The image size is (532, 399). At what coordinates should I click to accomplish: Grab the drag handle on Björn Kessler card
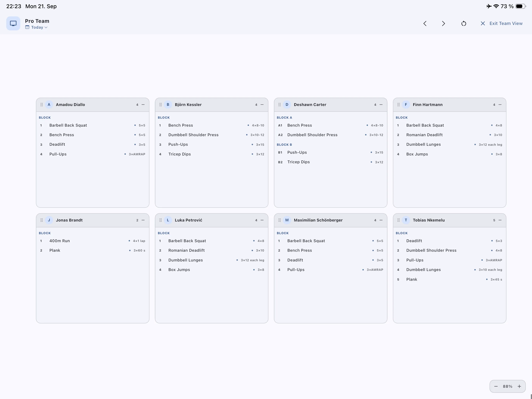click(161, 105)
